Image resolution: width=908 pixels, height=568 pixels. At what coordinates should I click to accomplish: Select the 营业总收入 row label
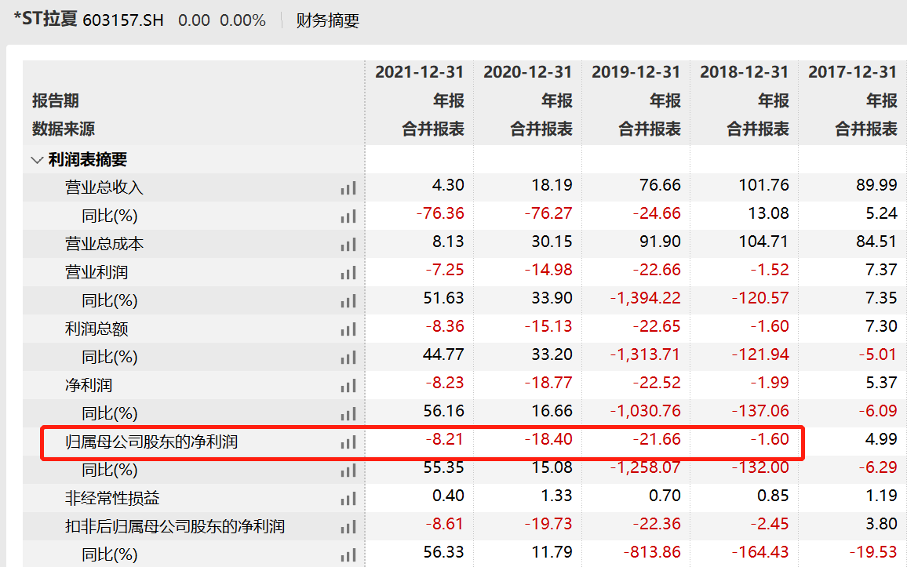click(x=104, y=188)
